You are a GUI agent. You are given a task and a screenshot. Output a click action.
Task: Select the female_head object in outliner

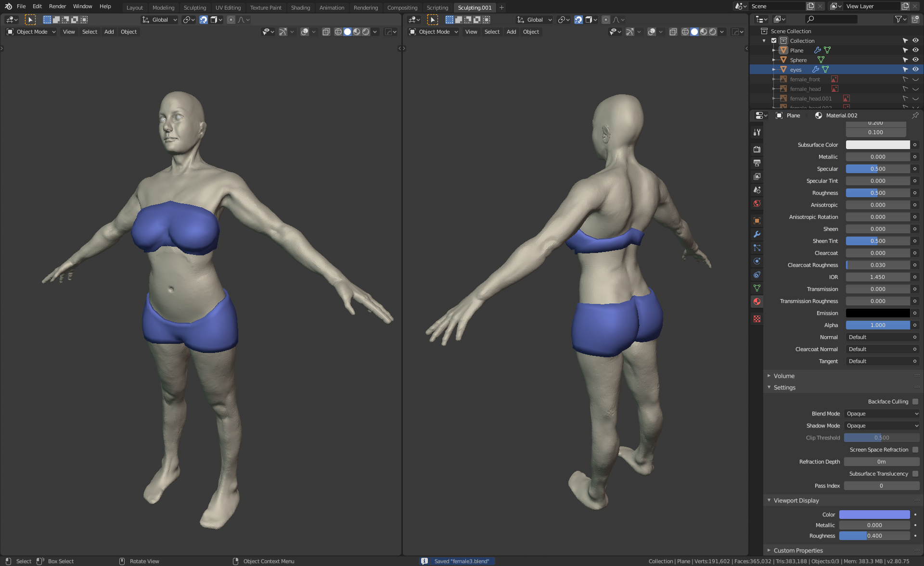coord(805,89)
